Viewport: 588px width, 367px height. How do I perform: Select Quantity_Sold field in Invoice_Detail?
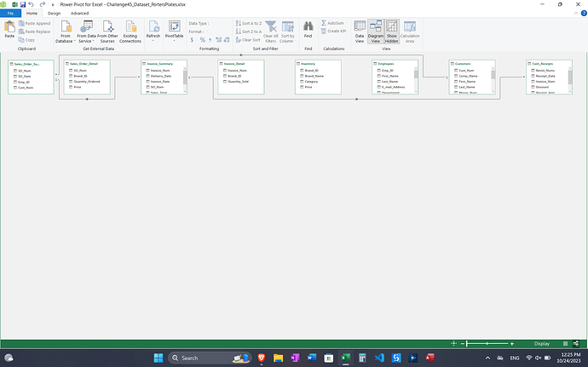pos(238,82)
